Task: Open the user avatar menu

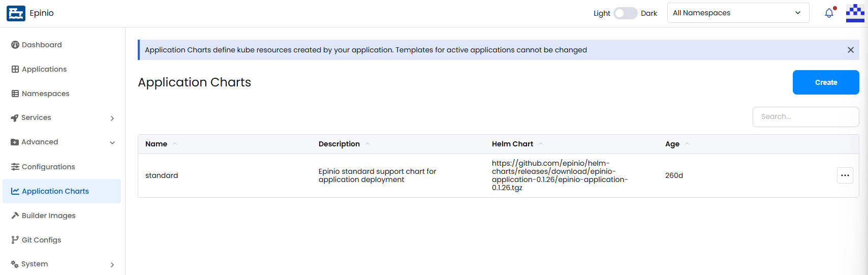Action: click(x=855, y=13)
